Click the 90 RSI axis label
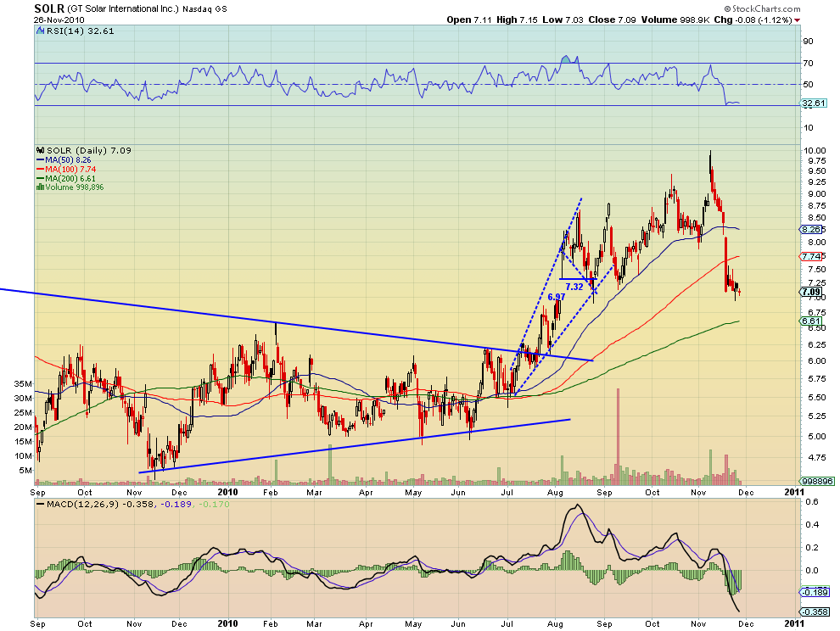 pyautogui.click(x=808, y=42)
